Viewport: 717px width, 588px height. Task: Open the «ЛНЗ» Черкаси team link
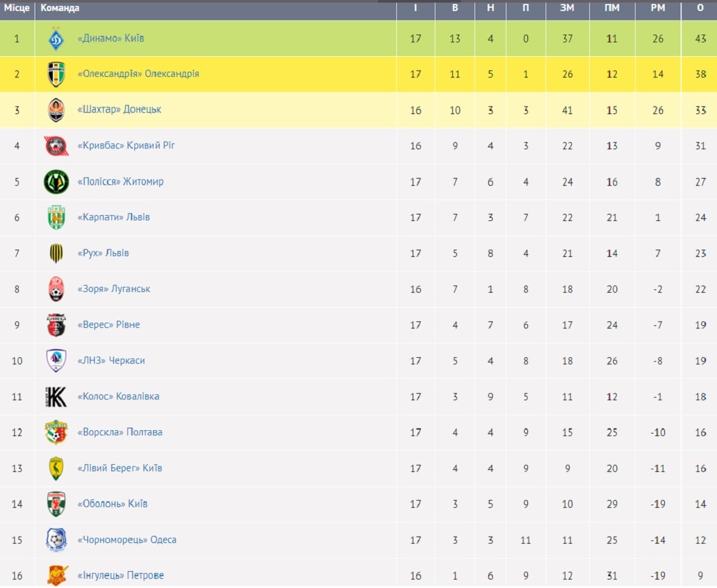click(x=111, y=360)
